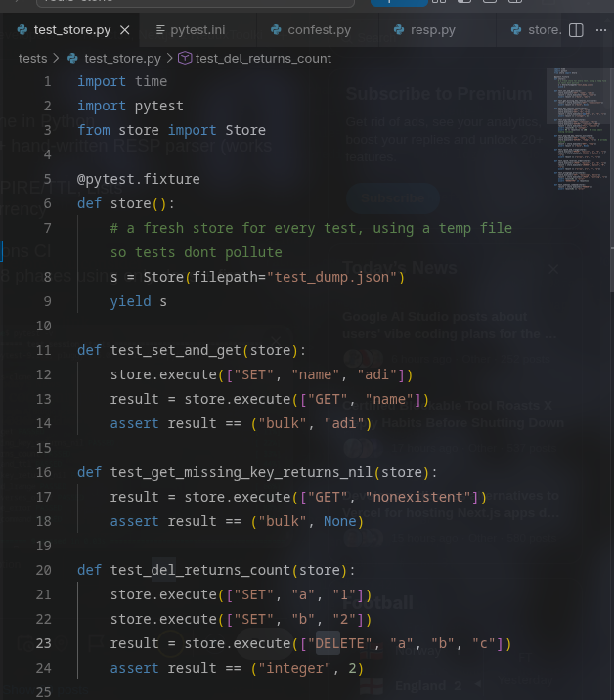Screen dimensions: 614x700
Task: Click the file icon on pytest.ini tab
Action: click(160, 30)
